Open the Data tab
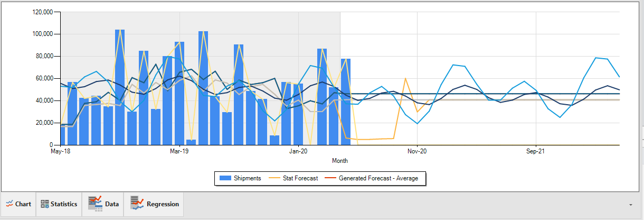This screenshot has width=644, height=220. (x=103, y=204)
